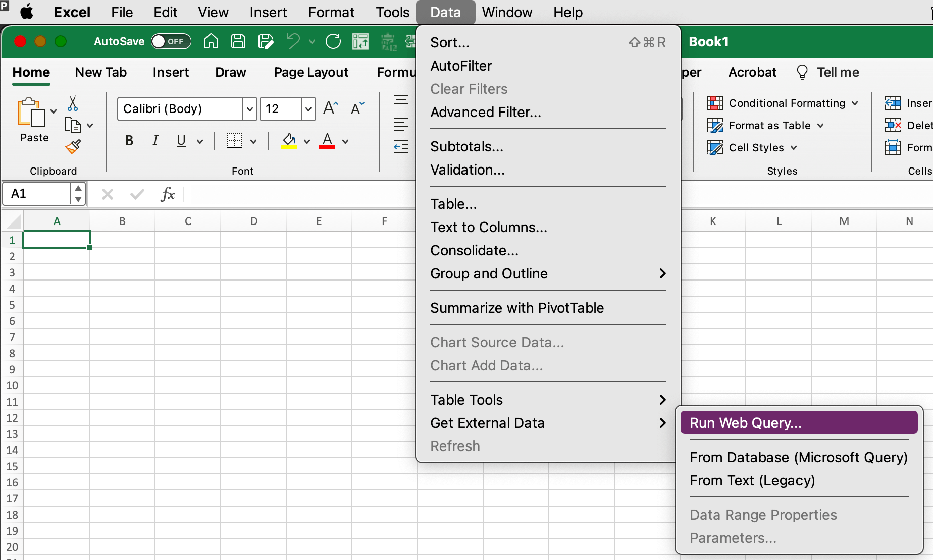Viewport: 933px width, 560px height.
Task: Select cell A1
Action: 57,240
